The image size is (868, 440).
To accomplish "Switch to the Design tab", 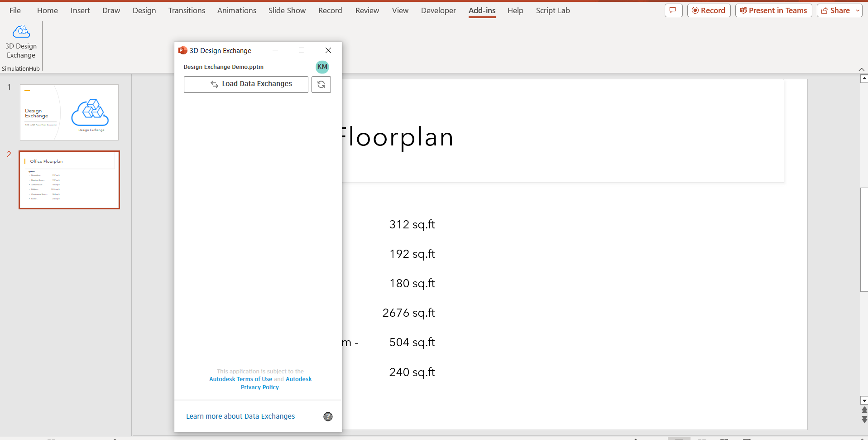I will pyautogui.click(x=144, y=10).
